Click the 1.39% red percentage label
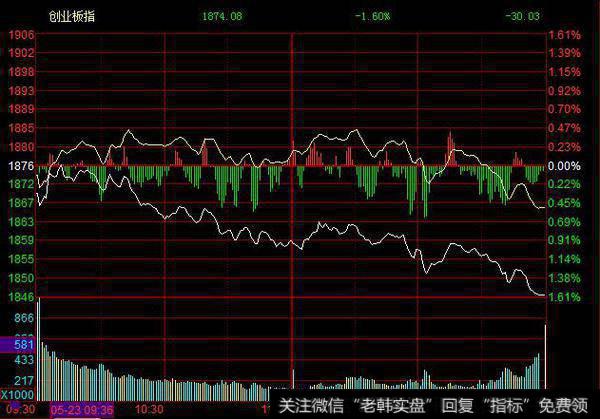This screenshot has height=419, width=600. (564, 53)
